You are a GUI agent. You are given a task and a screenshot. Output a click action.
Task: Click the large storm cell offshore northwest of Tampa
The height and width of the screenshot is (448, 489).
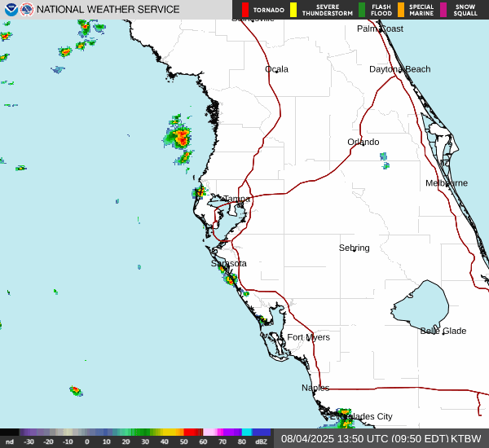180,137
